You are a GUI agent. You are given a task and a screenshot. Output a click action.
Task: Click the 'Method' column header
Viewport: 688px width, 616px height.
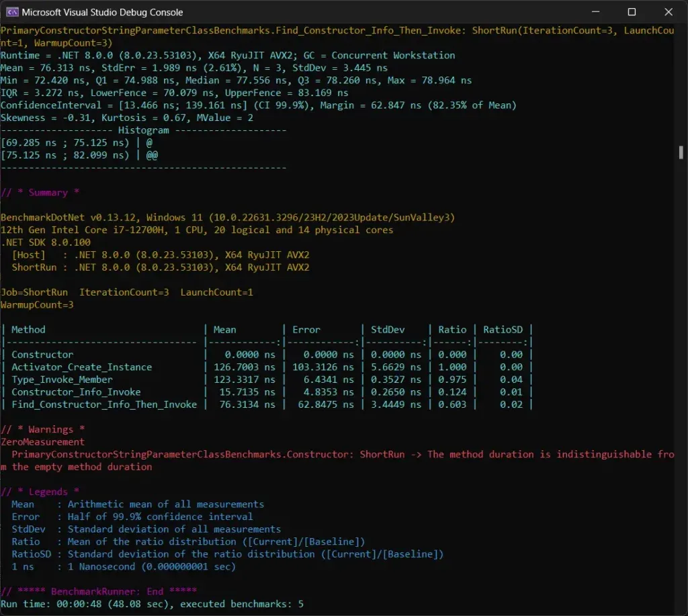(28, 330)
